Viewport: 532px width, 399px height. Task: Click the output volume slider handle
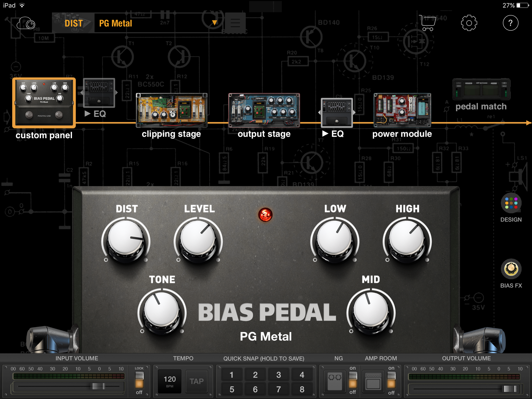510,389
